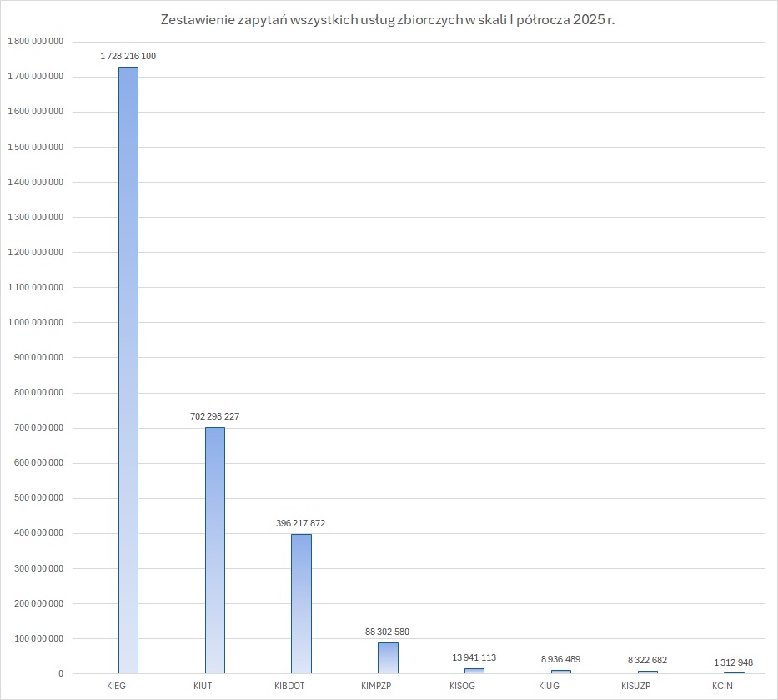Select the 88 302 580 data label
This screenshot has height=700, width=778.
[387, 632]
